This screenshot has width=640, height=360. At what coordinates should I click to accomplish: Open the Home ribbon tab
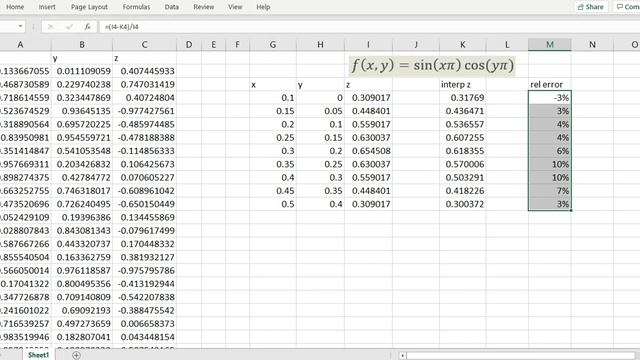pyautogui.click(x=15, y=7)
